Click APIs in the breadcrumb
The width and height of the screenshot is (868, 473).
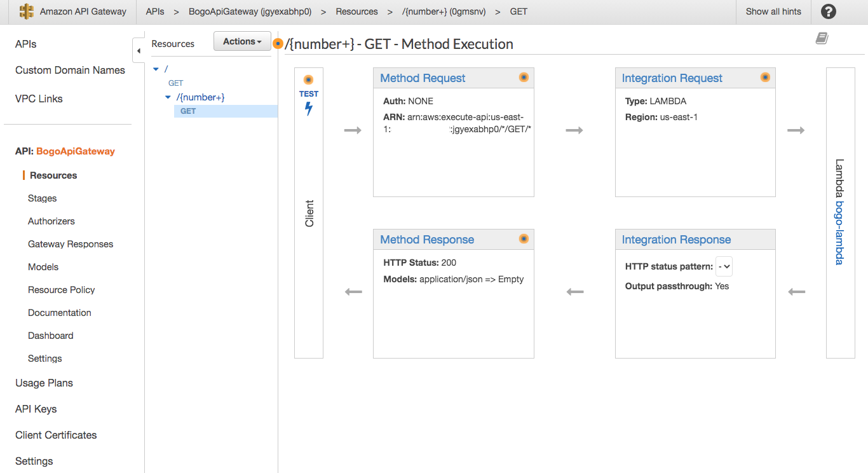point(155,11)
